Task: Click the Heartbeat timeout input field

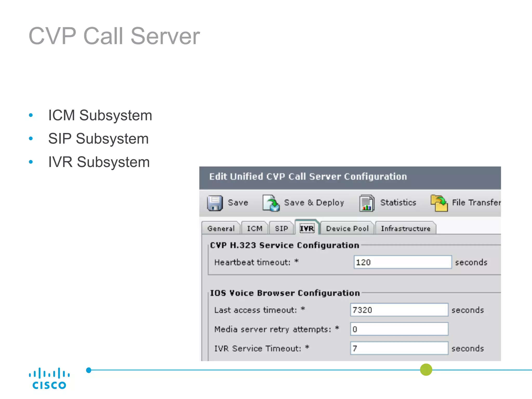Action: (x=403, y=262)
